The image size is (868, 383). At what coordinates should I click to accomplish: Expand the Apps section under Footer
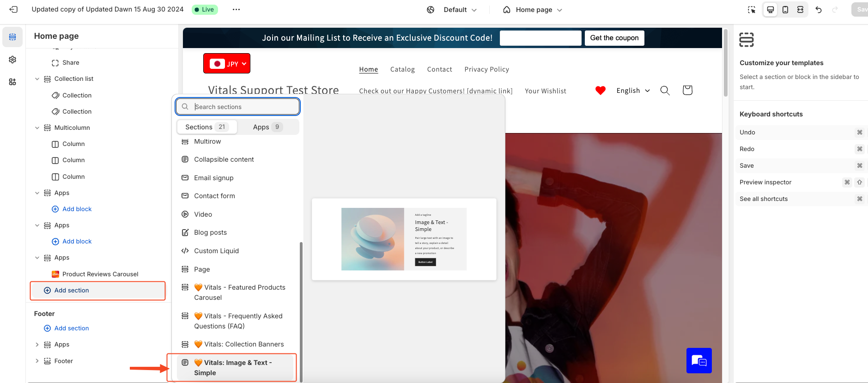(37, 345)
